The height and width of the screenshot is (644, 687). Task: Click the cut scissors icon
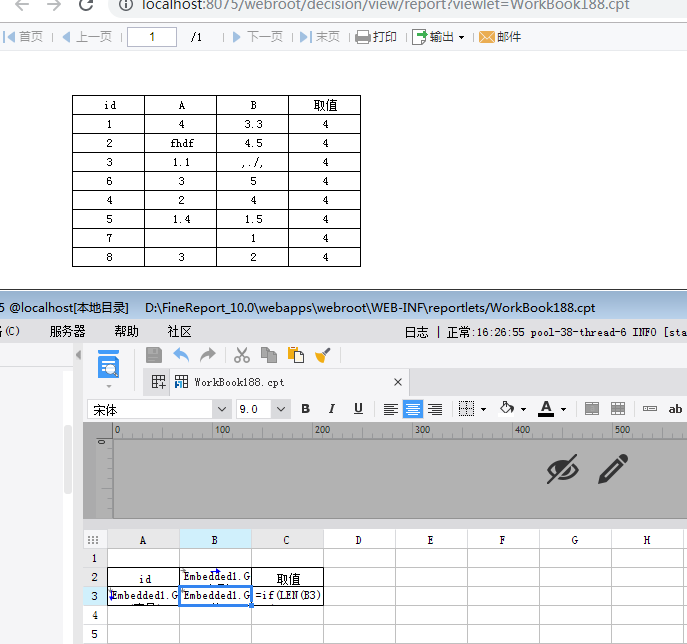click(241, 355)
